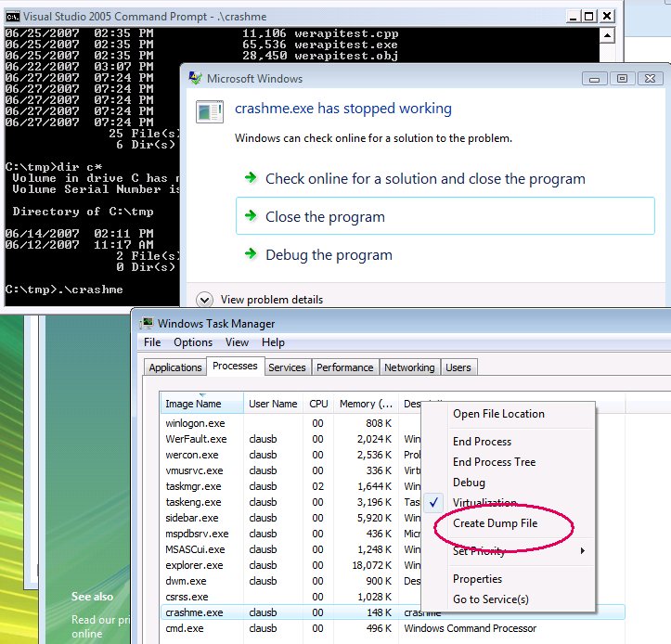Select Open File Location in context menu

(x=498, y=414)
